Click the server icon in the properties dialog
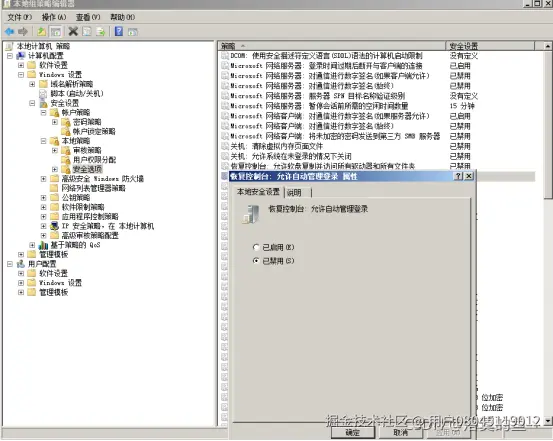 251,214
